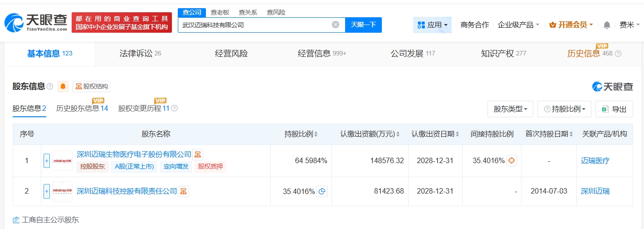Export shareholder data with 导出

[x=614, y=109]
